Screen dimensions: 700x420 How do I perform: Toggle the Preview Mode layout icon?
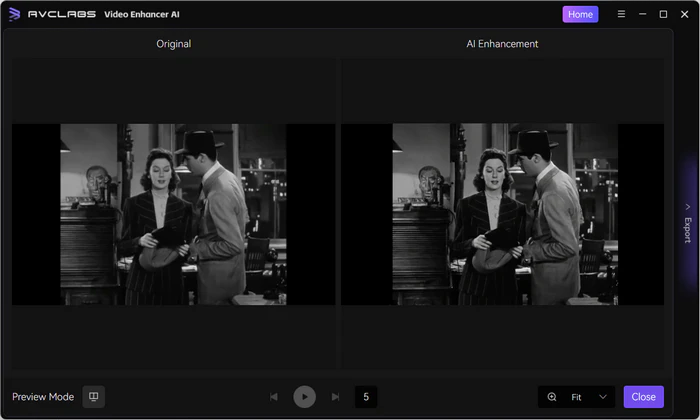tap(93, 397)
